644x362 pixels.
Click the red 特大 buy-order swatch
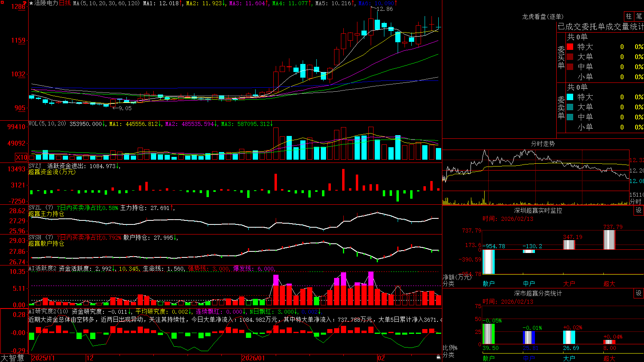(570, 47)
